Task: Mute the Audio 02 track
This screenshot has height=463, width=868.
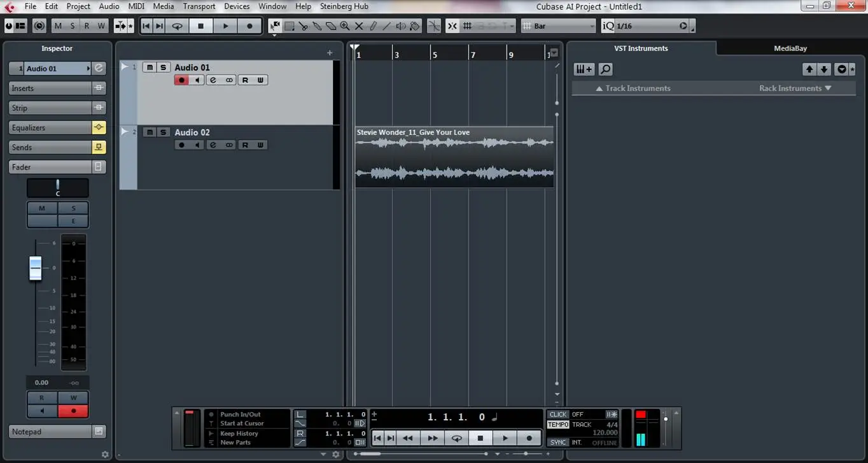Action: click(x=150, y=132)
